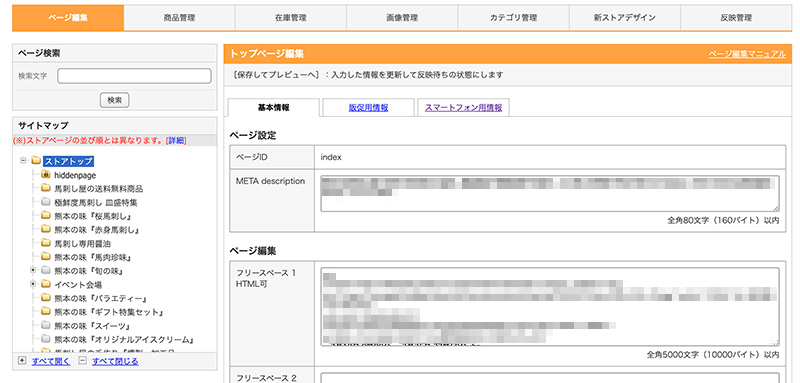800x383 pixels.
Task: Select 熊本の味『バラエティー』 in the sitemap
Action: pyautogui.click(x=101, y=298)
